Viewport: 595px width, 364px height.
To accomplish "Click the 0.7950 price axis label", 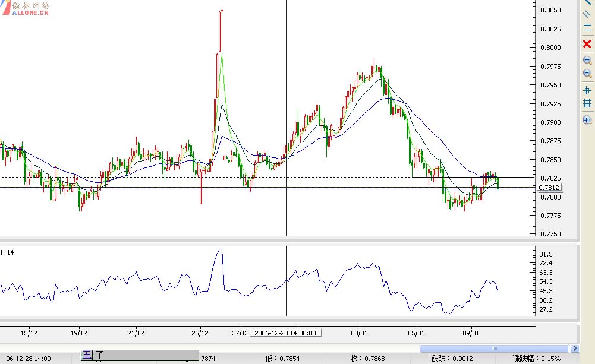I will (x=550, y=85).
